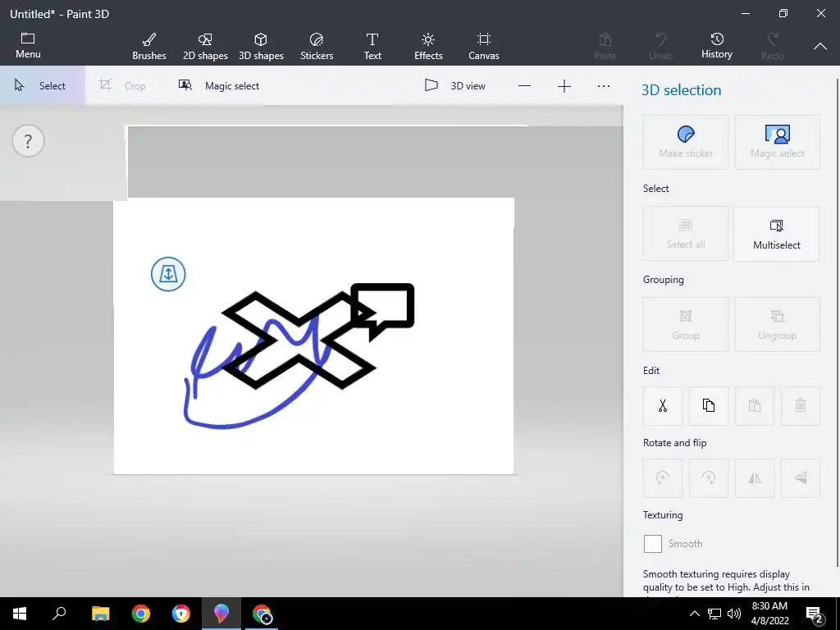Click the rotate right icon
The height and width of the screenshot is (630, 840).
[709, 478]
